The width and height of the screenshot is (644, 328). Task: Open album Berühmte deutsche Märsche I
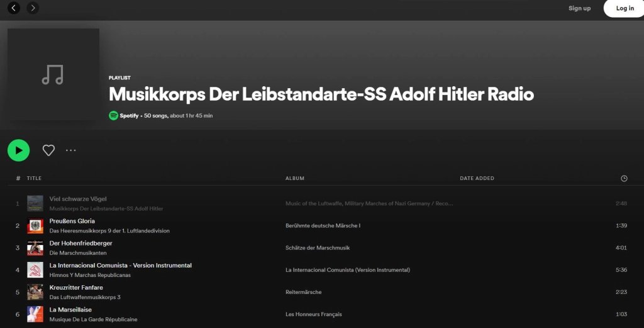click(323, 225)
